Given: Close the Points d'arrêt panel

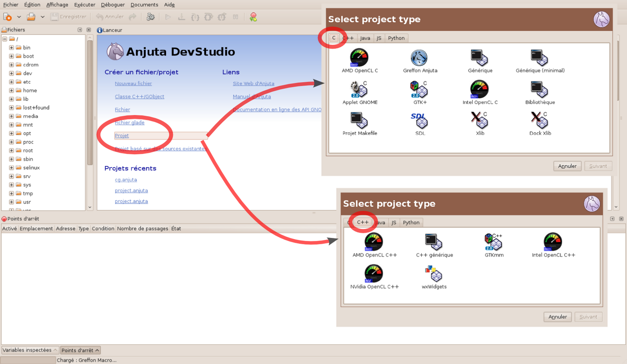Looking at the screenshot, I should (621, 219).
